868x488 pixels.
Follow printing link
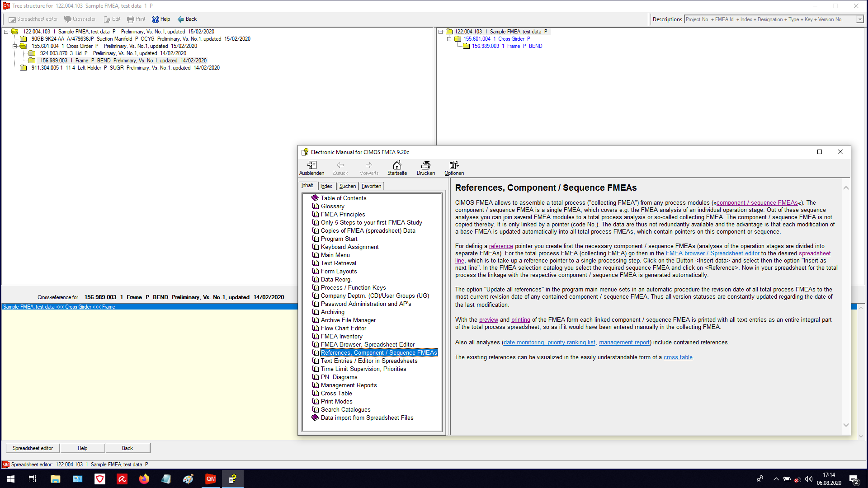tap(521, 319)
